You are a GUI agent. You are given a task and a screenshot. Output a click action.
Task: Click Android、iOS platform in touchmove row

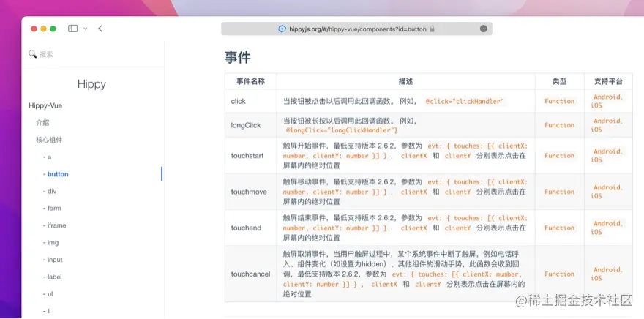608,192
